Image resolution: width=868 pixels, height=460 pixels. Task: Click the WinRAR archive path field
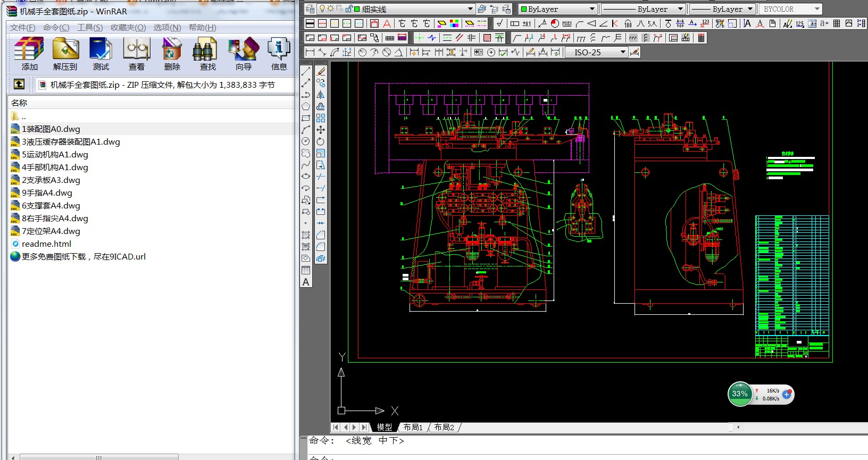[x=166, y=85]
